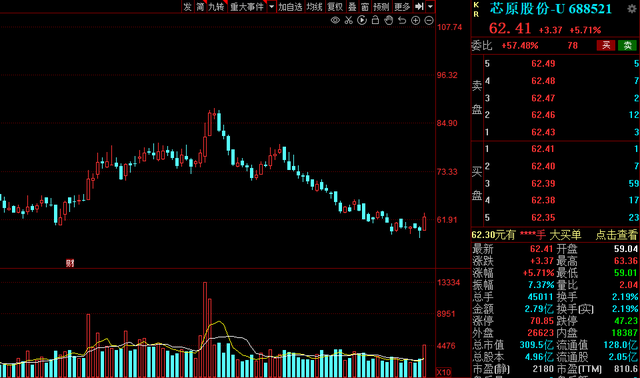Select the 九转 indicator tab
Screen dimensions: 640x378
[x=216, y=7]
